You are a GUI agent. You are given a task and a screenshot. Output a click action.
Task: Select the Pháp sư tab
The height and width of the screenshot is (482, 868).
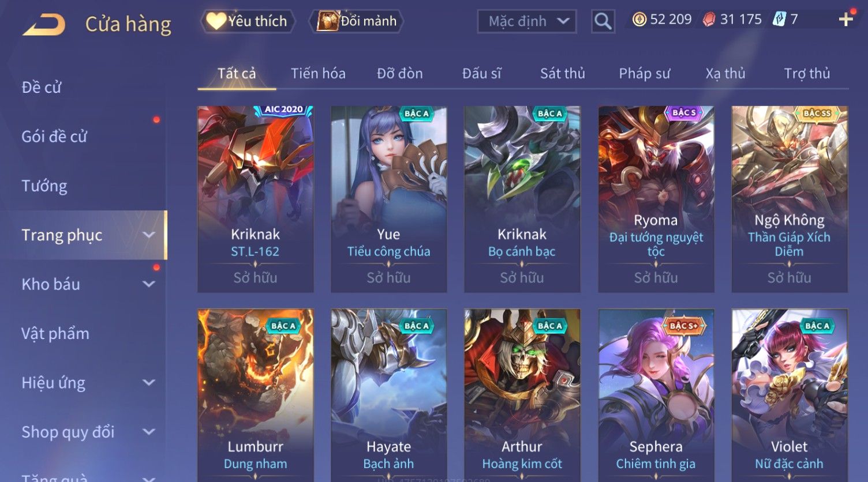coord(645,73)
